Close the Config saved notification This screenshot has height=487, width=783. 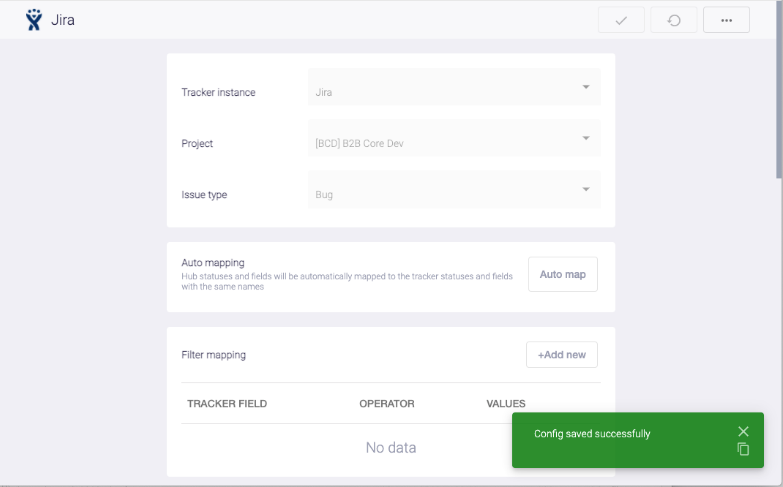pos(743,432)
